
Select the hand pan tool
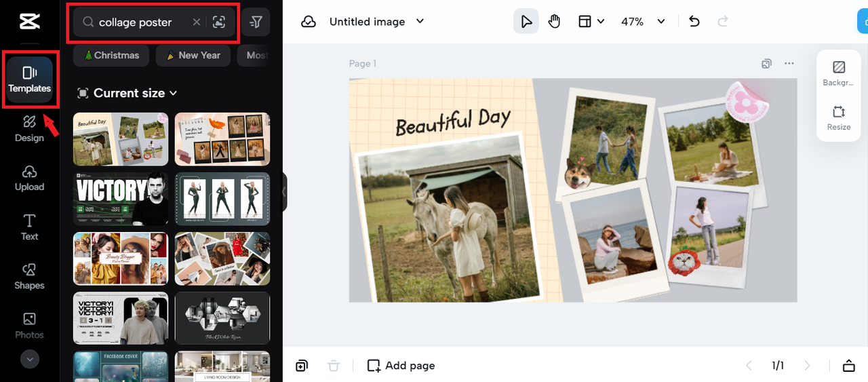coord(555,22)
